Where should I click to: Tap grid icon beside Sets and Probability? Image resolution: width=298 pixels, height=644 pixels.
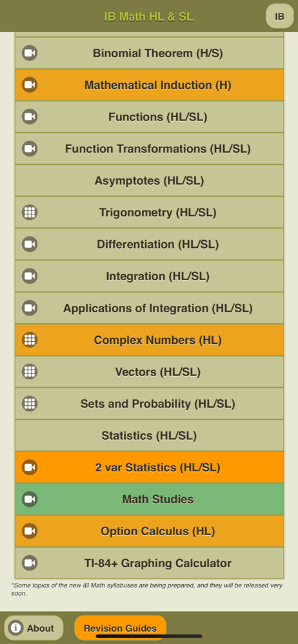tap(30, 403)
